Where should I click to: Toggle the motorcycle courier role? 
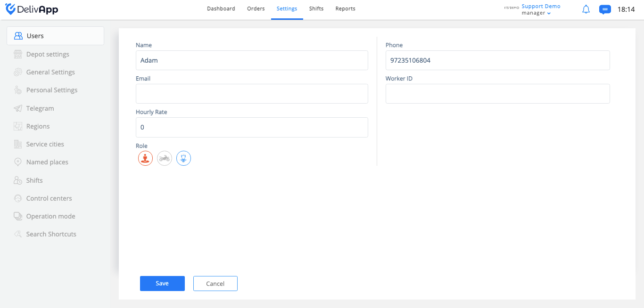coord(165,158)
